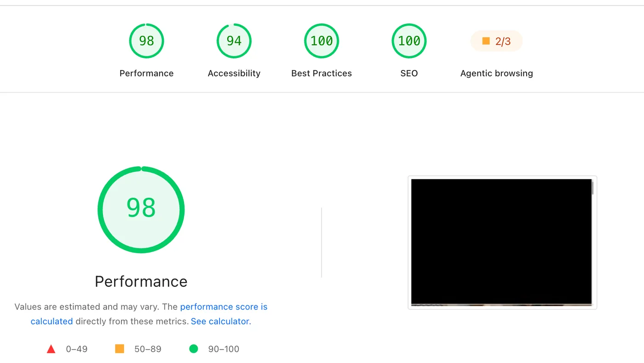Select the '50–89' legend text
This screenshot has height=363, width=644.
(x=148, y=349)
